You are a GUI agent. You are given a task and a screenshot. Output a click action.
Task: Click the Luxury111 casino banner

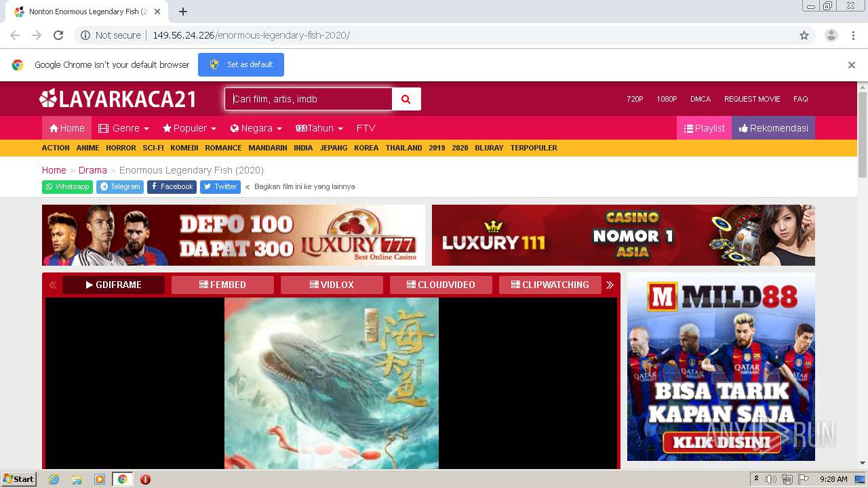[623, 235]
